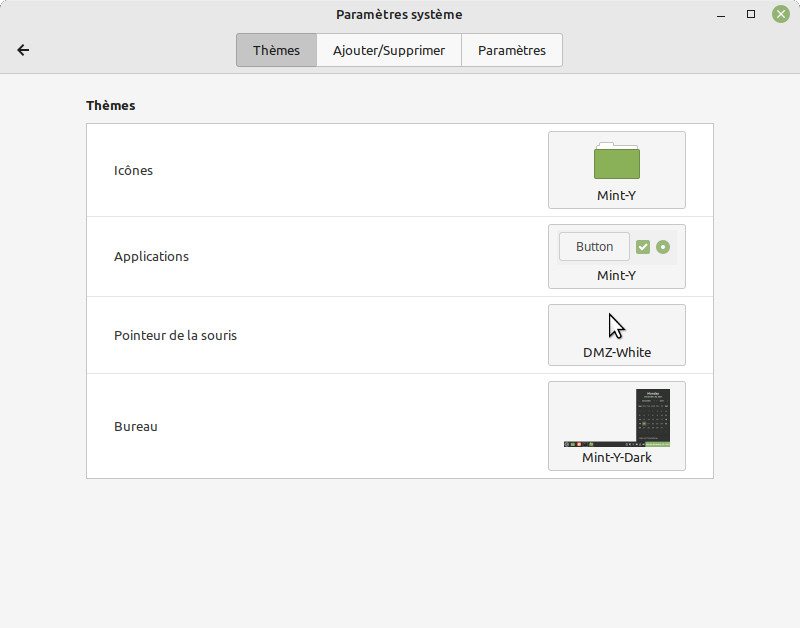Open the Applications theme chooser with Button preview
Image resolution: width=800 pixels, height=628 pixels.
click(617, 256)
